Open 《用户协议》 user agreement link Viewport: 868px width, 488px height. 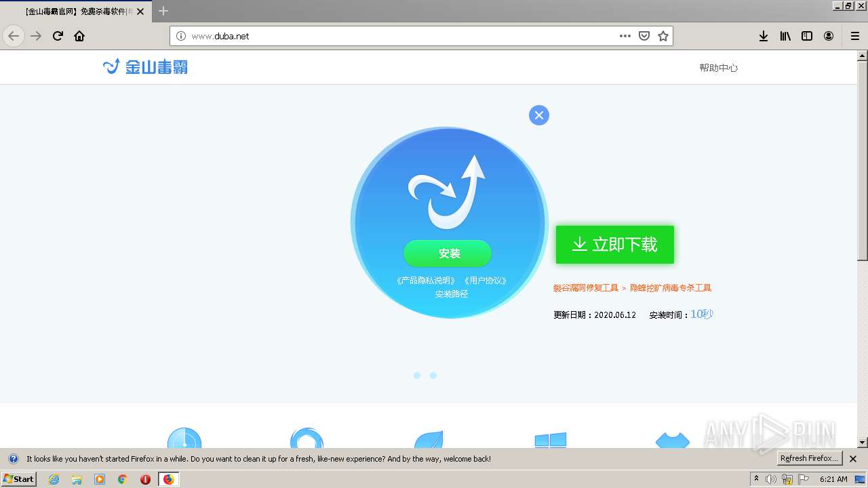tap(486, 281)
